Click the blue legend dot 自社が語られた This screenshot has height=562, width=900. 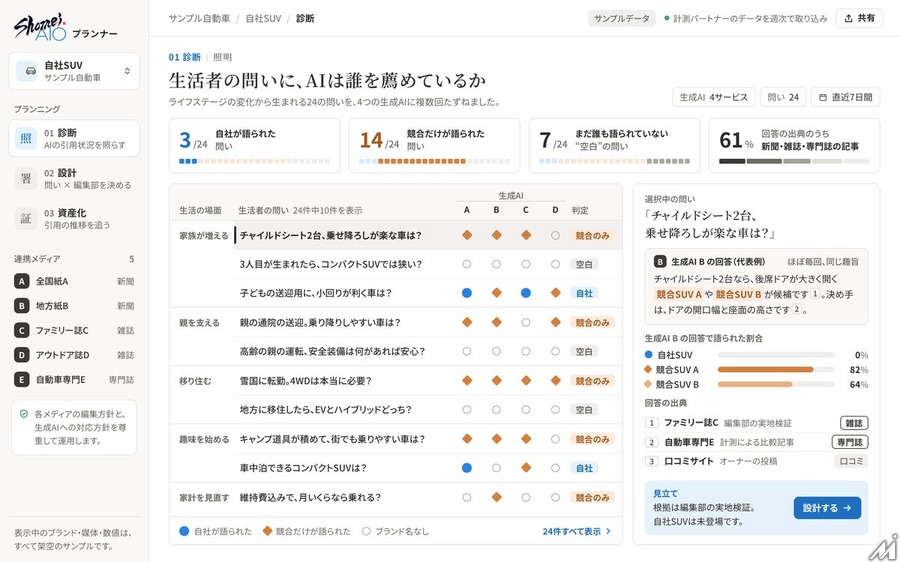point(184,532)
